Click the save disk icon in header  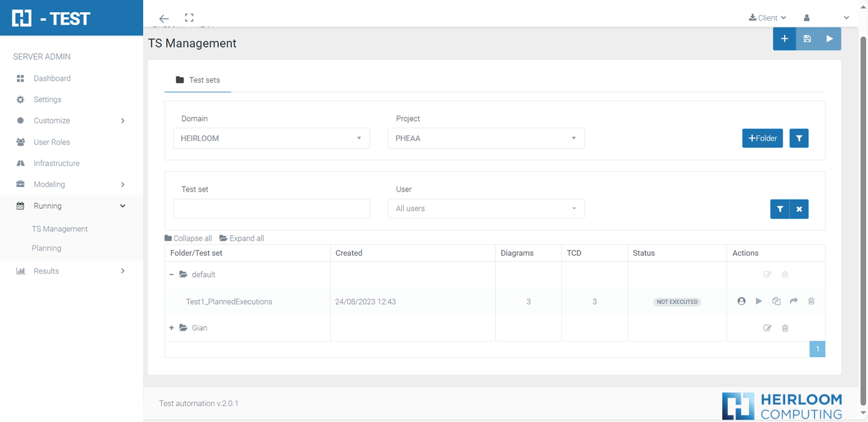pos(807,39)
